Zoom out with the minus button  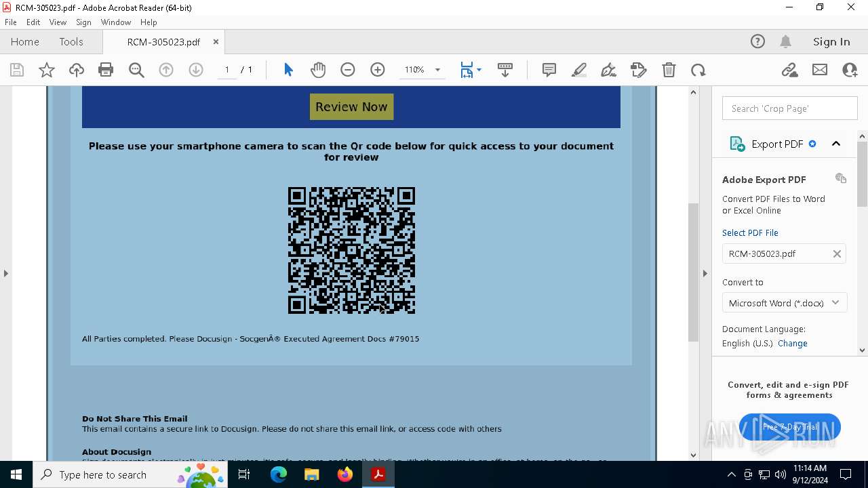pos(348,70)
